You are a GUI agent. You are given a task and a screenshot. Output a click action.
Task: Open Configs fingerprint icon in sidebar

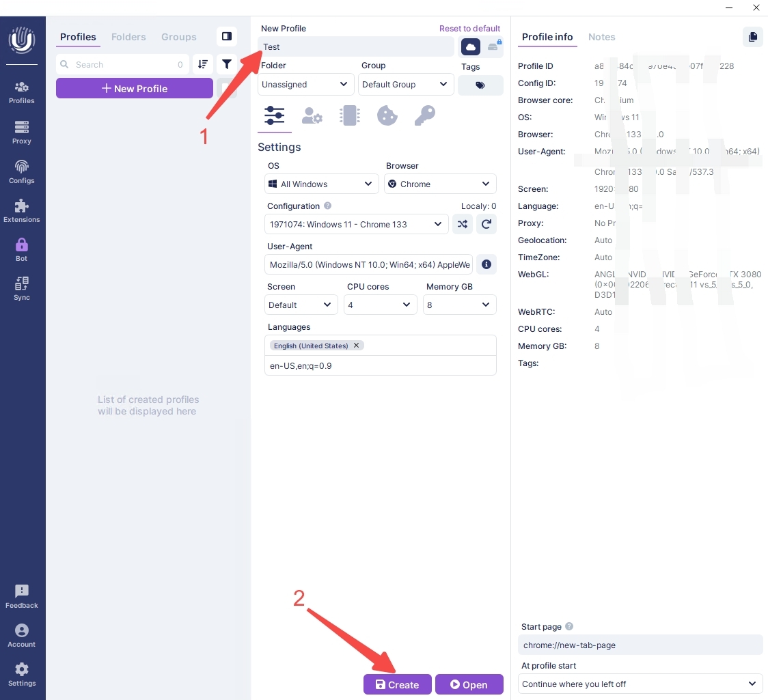(22, 171)
